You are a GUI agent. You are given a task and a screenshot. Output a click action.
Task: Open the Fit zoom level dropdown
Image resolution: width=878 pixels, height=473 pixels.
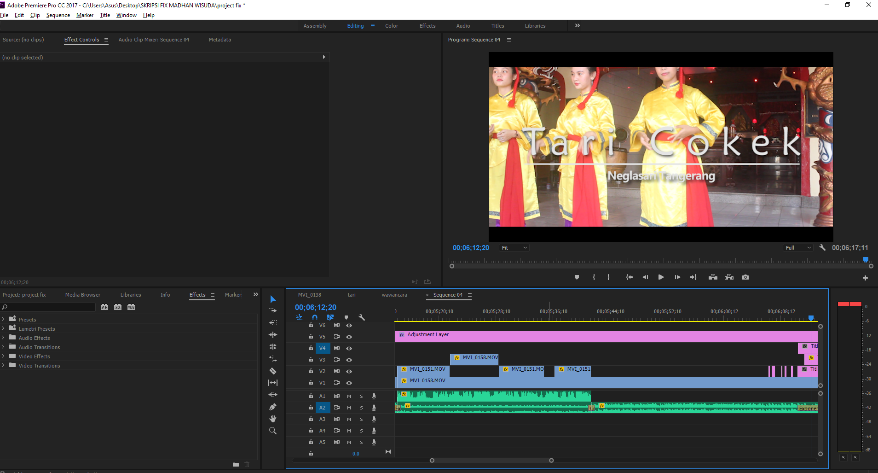[x=515, y=247]
